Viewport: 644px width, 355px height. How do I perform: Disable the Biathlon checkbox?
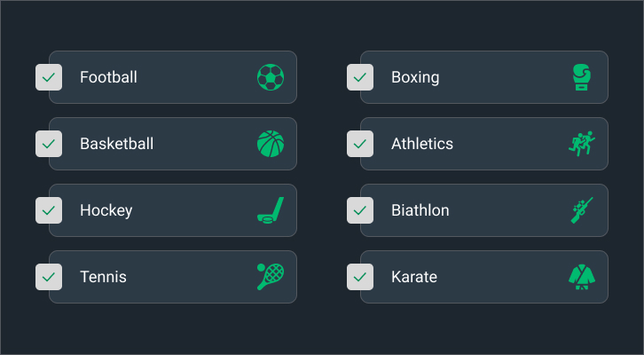point(360,210)
